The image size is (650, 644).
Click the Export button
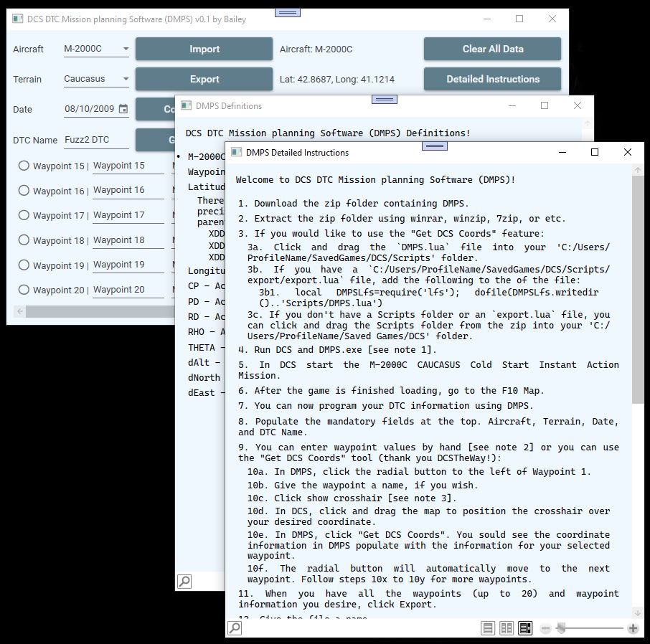(x=204, y=79)
